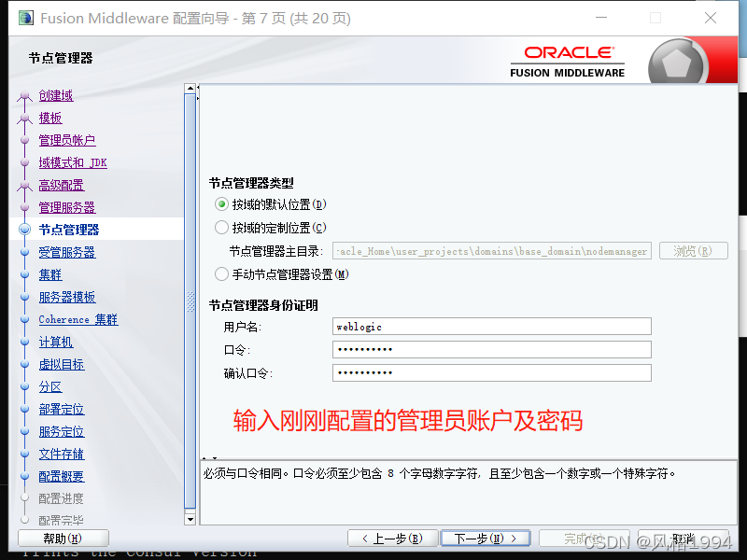The image size is (747, 560).
Task: Focus the 口令 password field
Action: [492, 349]
